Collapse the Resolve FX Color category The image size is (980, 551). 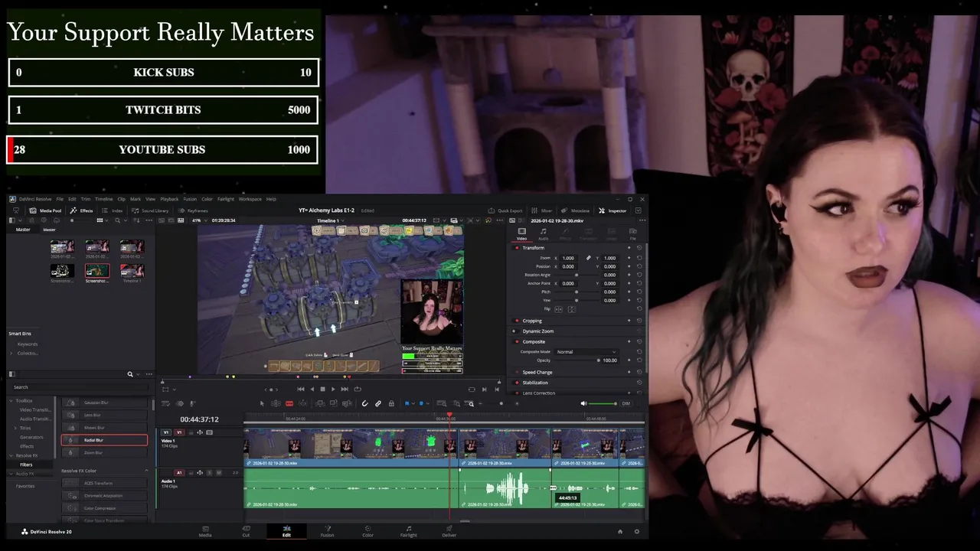[x=146, y=471]
